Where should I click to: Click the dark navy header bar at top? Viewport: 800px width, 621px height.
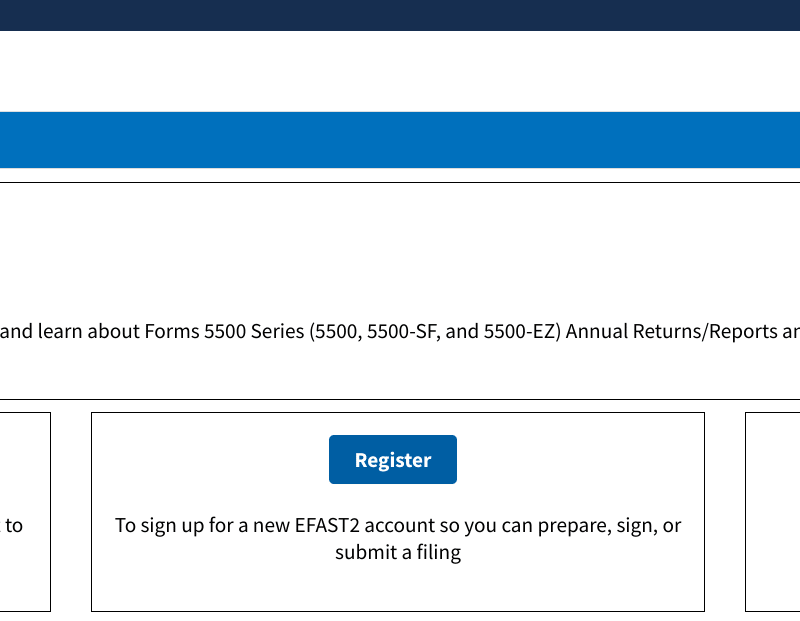click(400, 15)
